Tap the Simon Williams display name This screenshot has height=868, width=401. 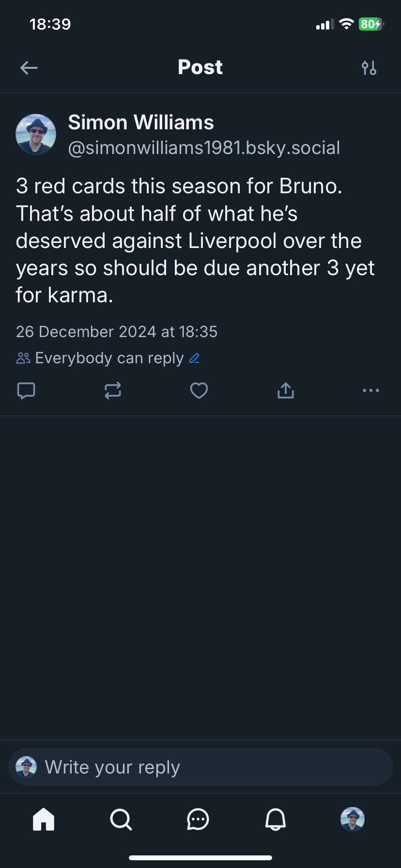(x=141, y=123)
